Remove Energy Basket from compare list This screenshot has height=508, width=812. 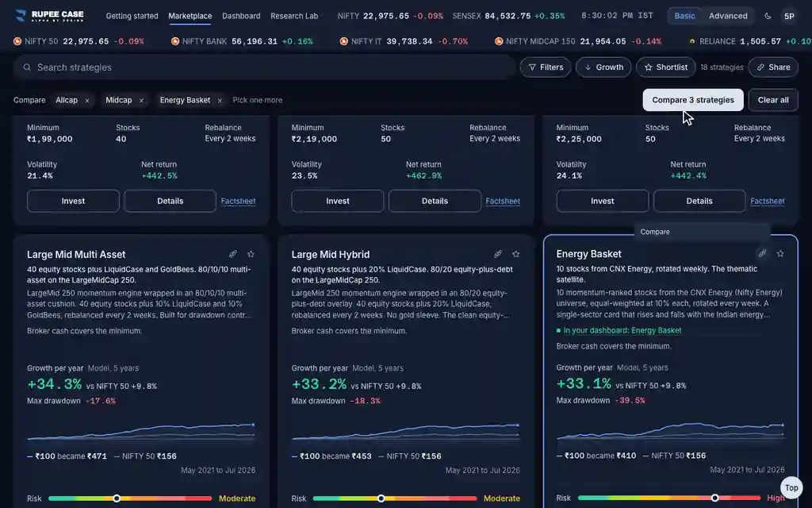(220, 101)
